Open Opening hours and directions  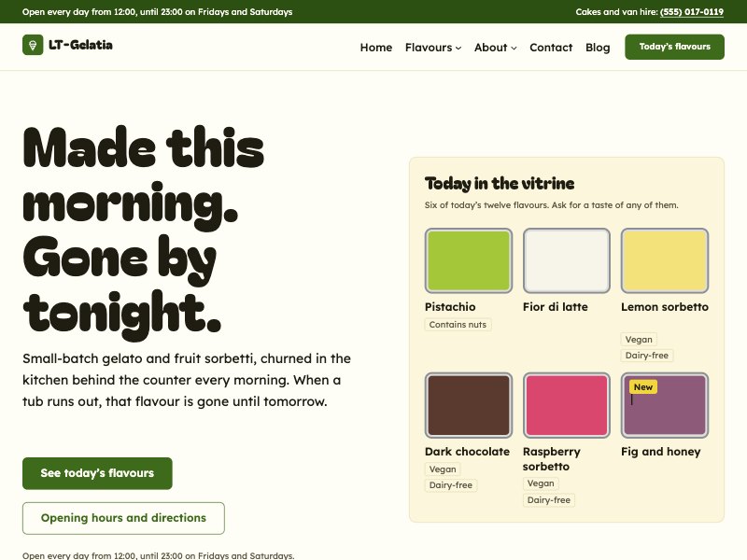(123, 518)
